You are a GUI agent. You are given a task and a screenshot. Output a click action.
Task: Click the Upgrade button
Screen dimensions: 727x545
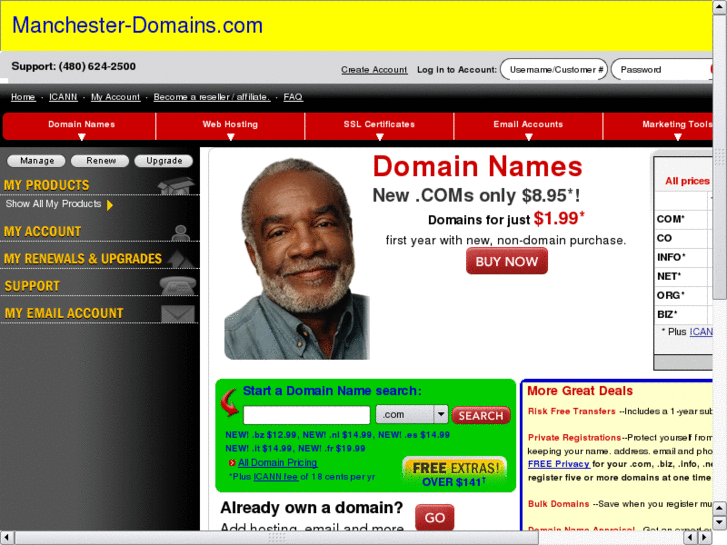(x=164, y=160)
